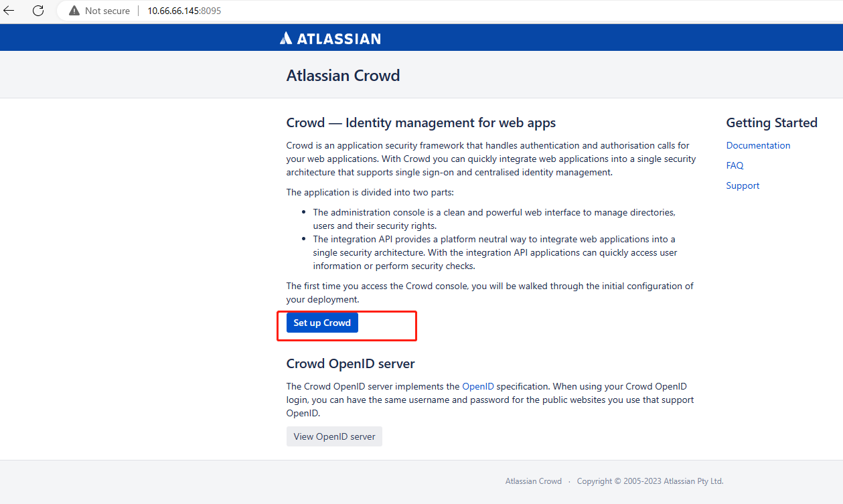Image resolution: width=843 pixels, height=504 pixels.
Task: Select the Set up Crowd button
Action: point(322,323)
